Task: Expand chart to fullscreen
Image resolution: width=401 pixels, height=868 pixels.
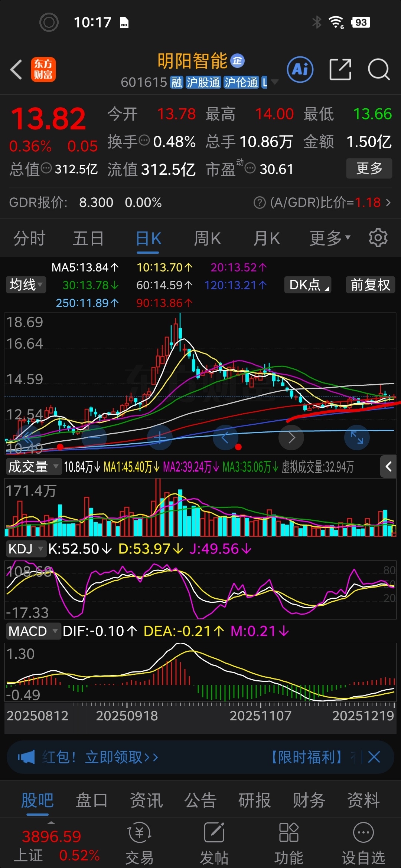Action: click(357, 438)
